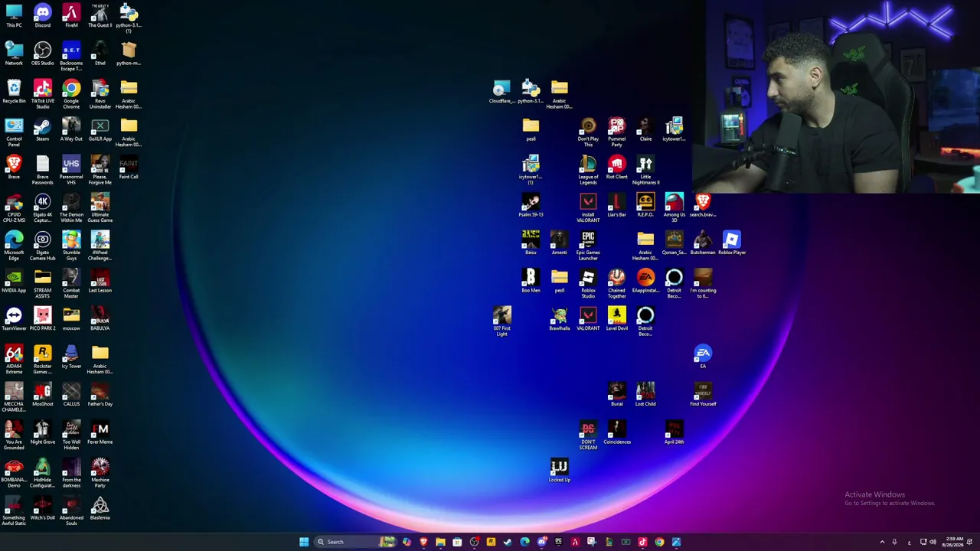980x551 pixels.
Task: Open the Install VALORANT shortcut
Action: [588, 208]
